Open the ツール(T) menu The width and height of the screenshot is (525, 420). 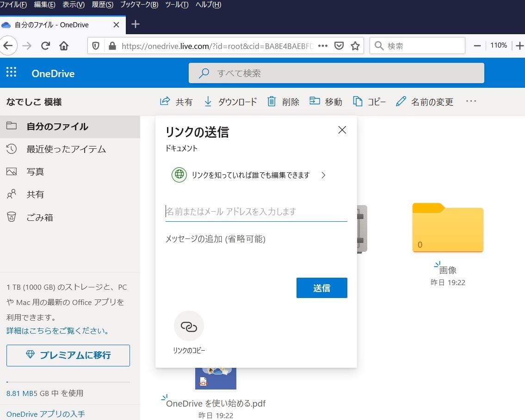pos(177,5)
